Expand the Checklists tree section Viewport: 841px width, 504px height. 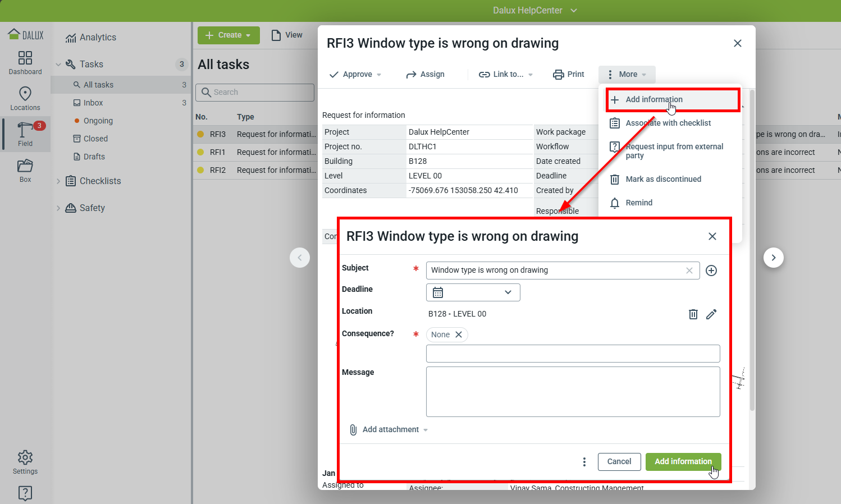pos(58,181)
